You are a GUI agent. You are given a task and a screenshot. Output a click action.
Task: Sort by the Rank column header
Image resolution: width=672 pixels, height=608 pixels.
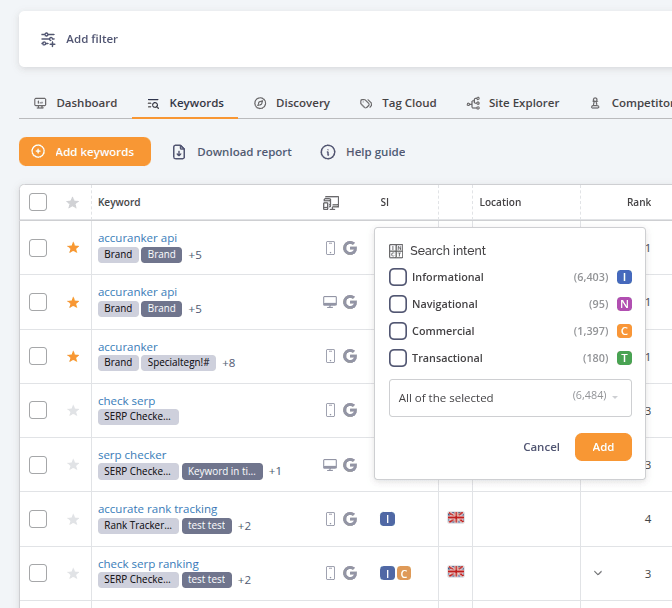click(639, 202)
